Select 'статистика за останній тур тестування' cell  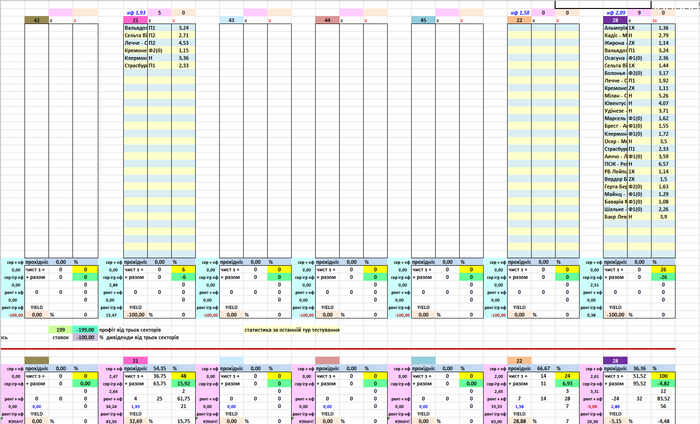[x=292, y=330]
